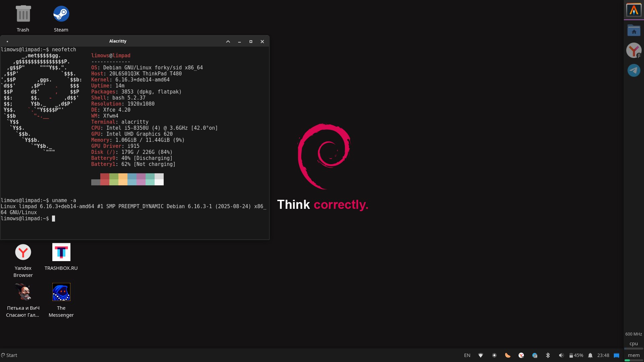Click the DE Xfce 4.20 line

(x=111, y=110)
